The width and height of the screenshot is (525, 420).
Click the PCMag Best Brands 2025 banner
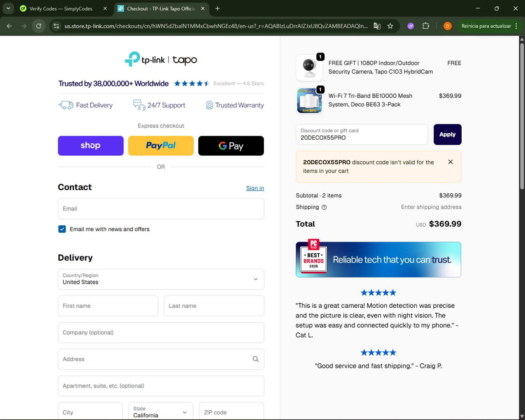(378, 259)
